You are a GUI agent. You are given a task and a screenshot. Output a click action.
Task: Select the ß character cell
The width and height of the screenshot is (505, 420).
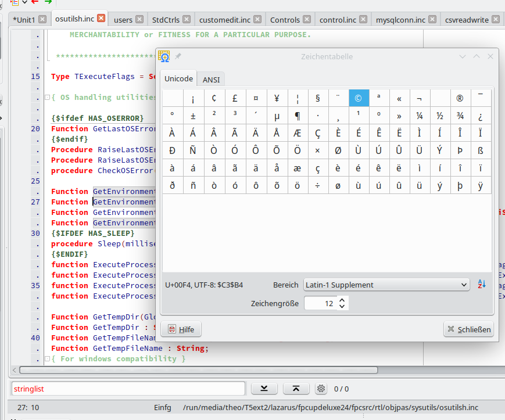point(481,150)
